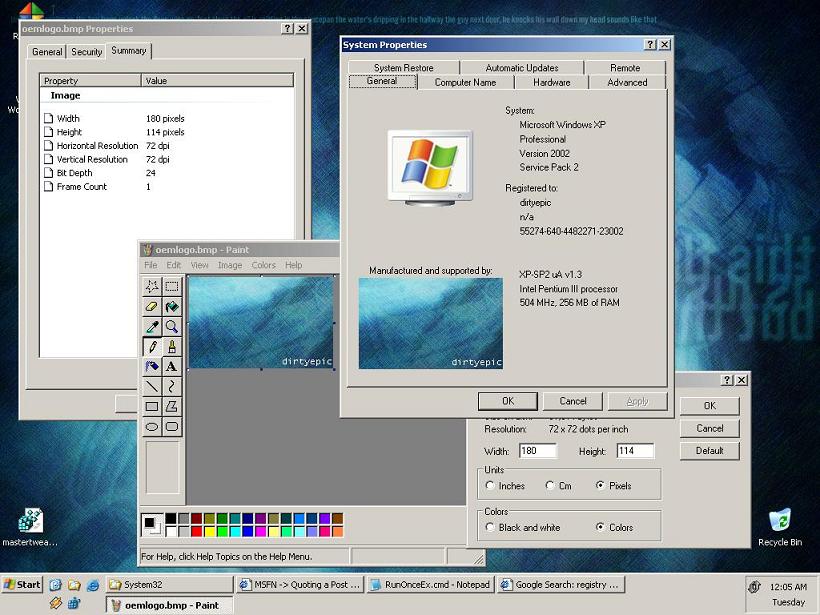
Task: Select the Pixels units radio button
Action: (x=600, y=485)
